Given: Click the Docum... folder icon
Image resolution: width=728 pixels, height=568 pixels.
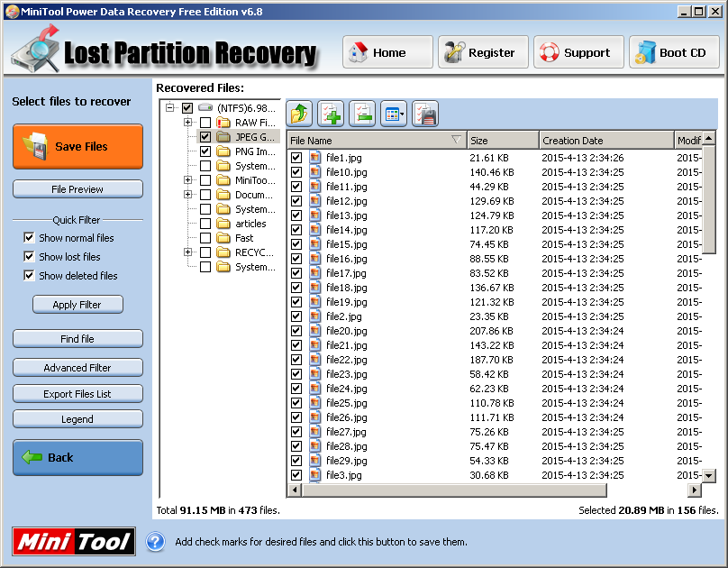Looking at the screenshot, I should (223, 195).
